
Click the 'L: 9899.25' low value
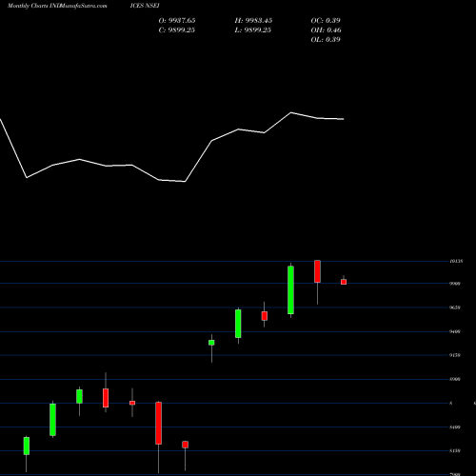tap(252, 30)
